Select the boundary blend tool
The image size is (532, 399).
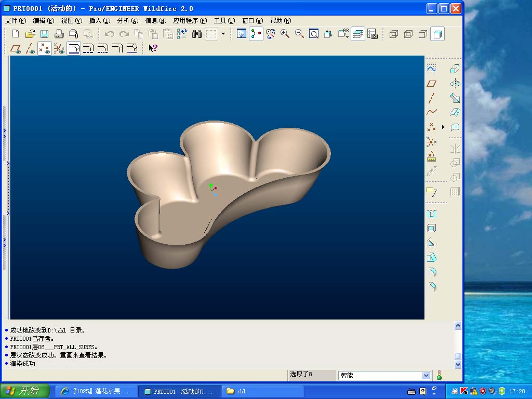(455, 112)
